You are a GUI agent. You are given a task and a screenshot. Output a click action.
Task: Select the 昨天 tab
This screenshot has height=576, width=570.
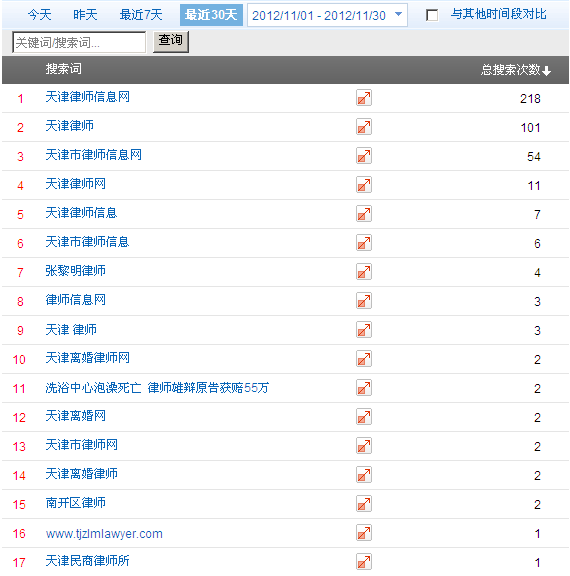(85, 15)
